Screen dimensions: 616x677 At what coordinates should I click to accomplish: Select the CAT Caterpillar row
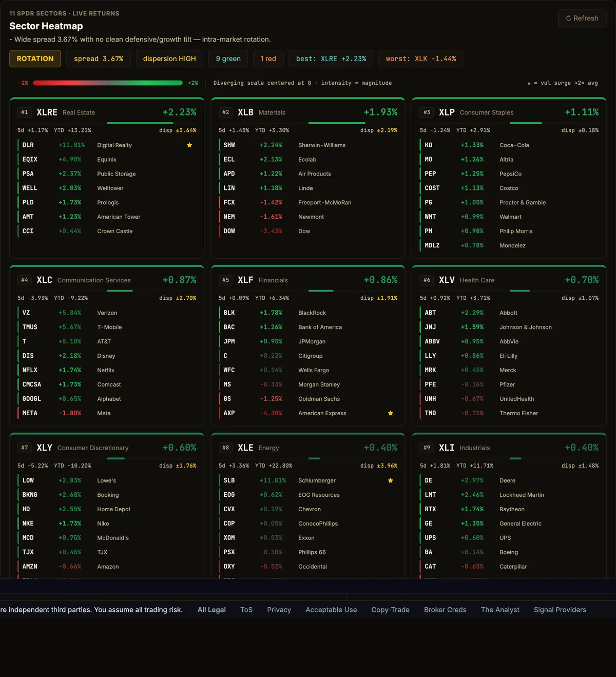point(509,567)
